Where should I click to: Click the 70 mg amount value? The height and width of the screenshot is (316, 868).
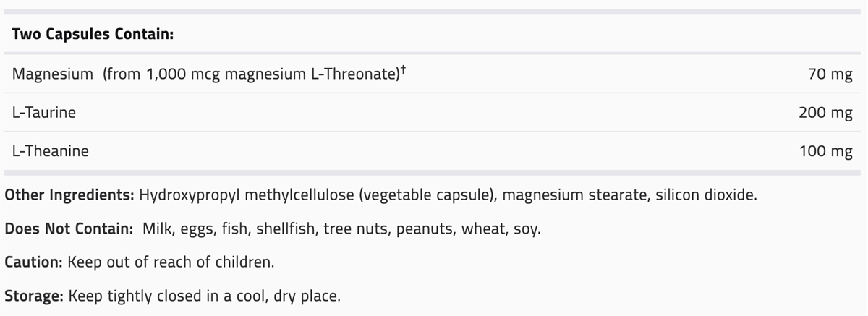(x=831, y=74)
